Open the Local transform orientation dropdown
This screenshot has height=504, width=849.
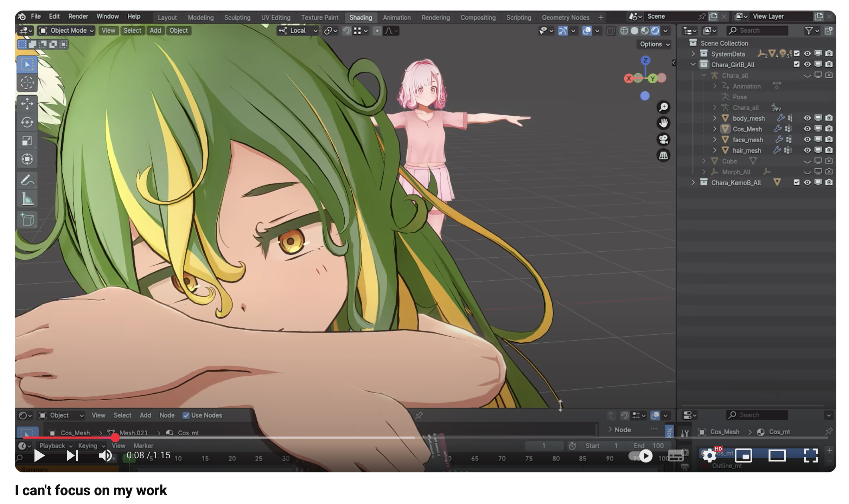pyautogui.click(x=298, y=31)
